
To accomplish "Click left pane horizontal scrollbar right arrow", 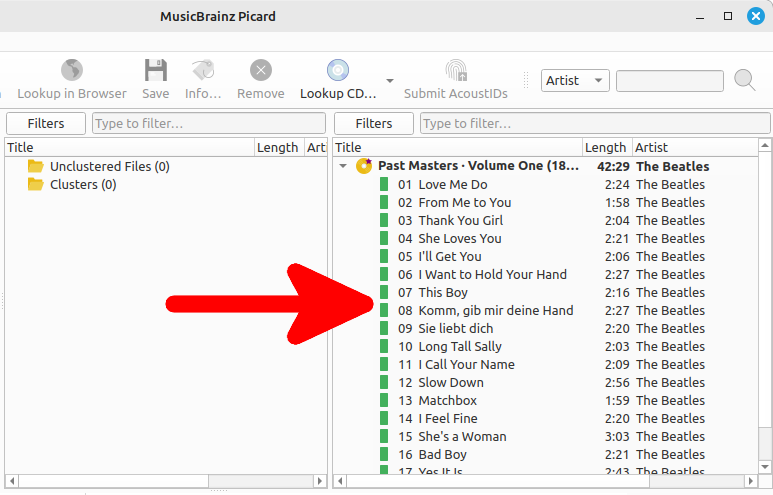I will point(320,481).
